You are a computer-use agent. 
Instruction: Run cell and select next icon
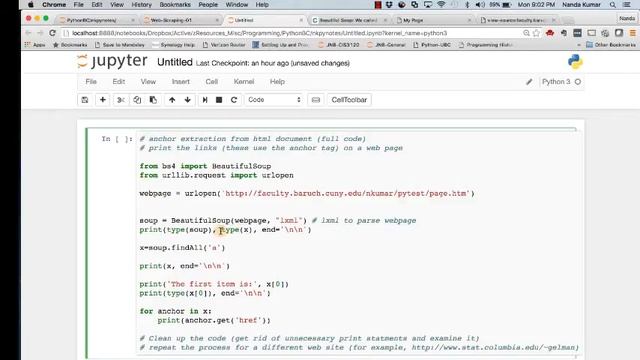point(205,100)
